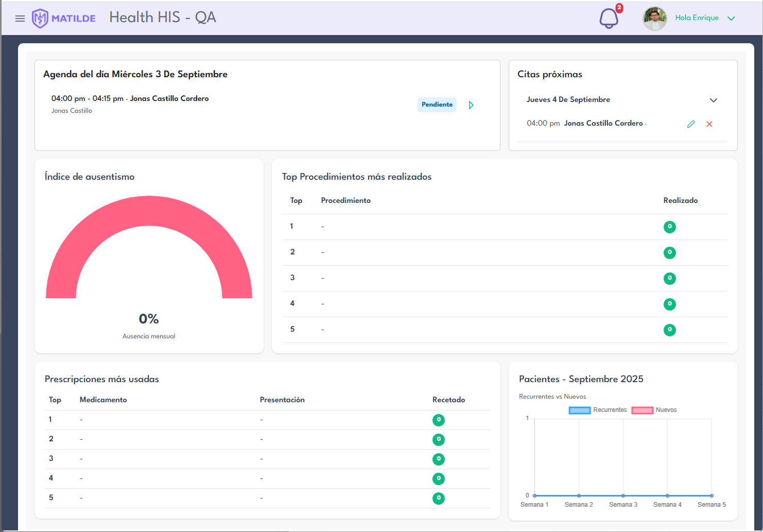Screen dimensions: 763x532
Task: Open the hamburger navigation menu
Action: coord(20,19)
